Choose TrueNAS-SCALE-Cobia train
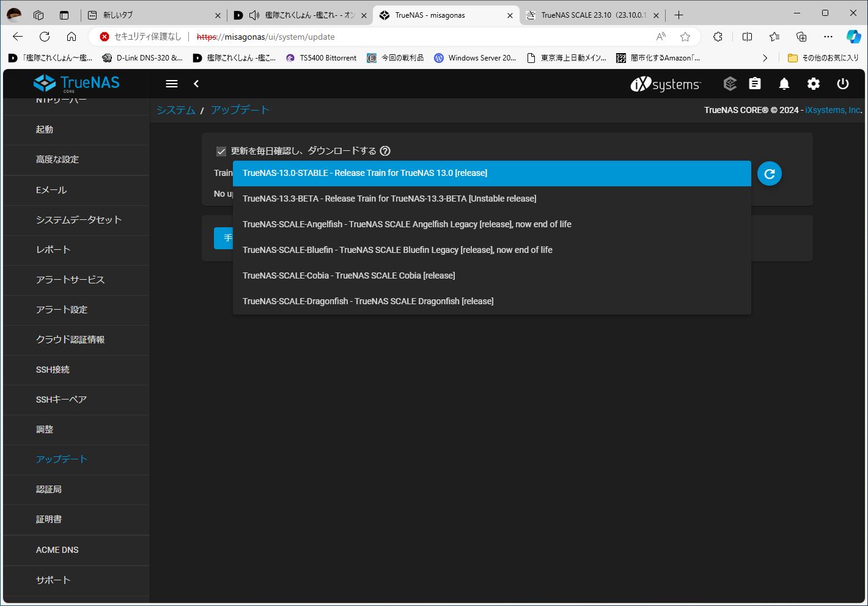868x606 pixels. click(x=492, y=276)
